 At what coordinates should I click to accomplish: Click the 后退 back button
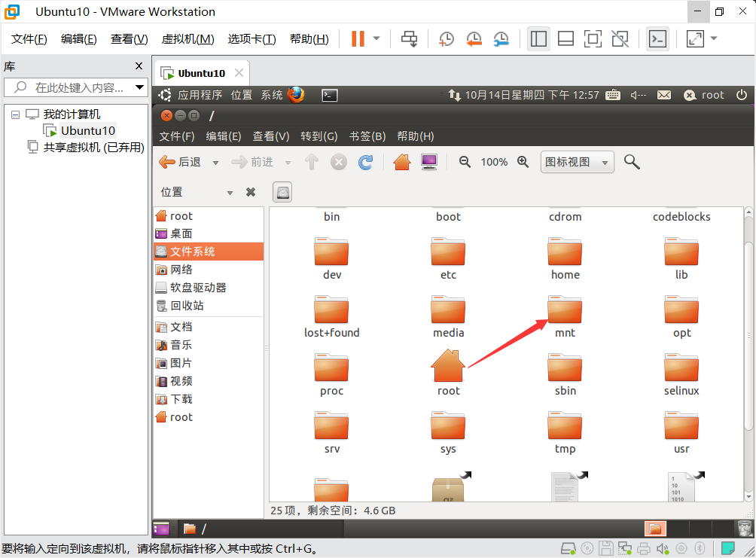coord(180,162)
